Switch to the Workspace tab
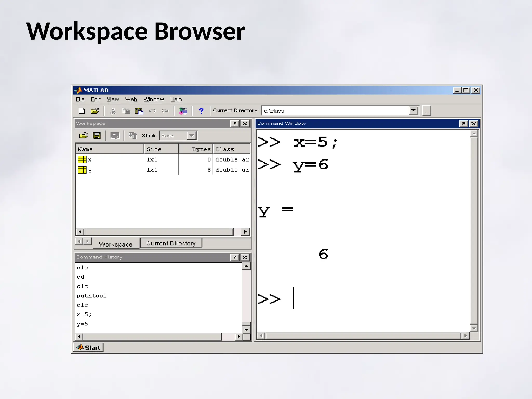The width and height of the screenshot is (532, 399). click(116, 244)
